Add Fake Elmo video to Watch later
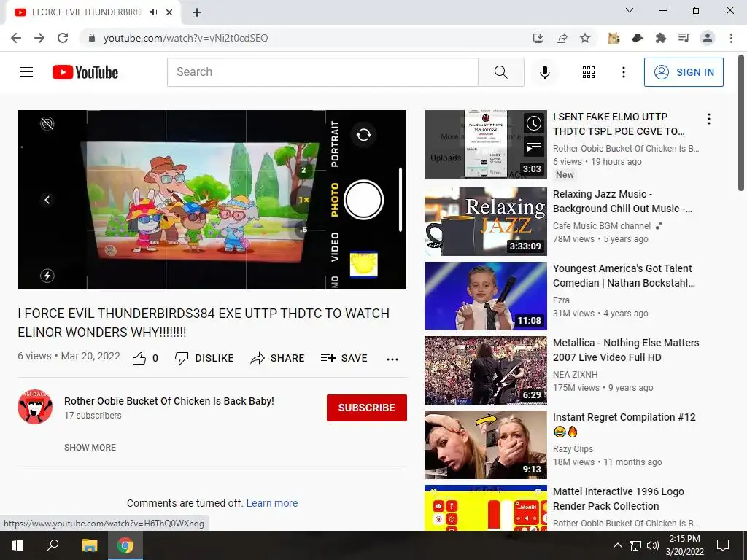Viewport: 747px width, 560px height. 533,123
